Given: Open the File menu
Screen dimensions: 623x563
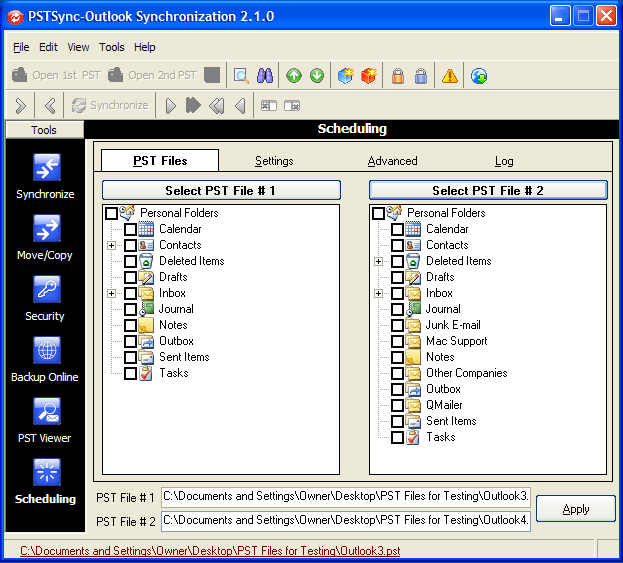Looking at the screenshot, I should [21, 47].
